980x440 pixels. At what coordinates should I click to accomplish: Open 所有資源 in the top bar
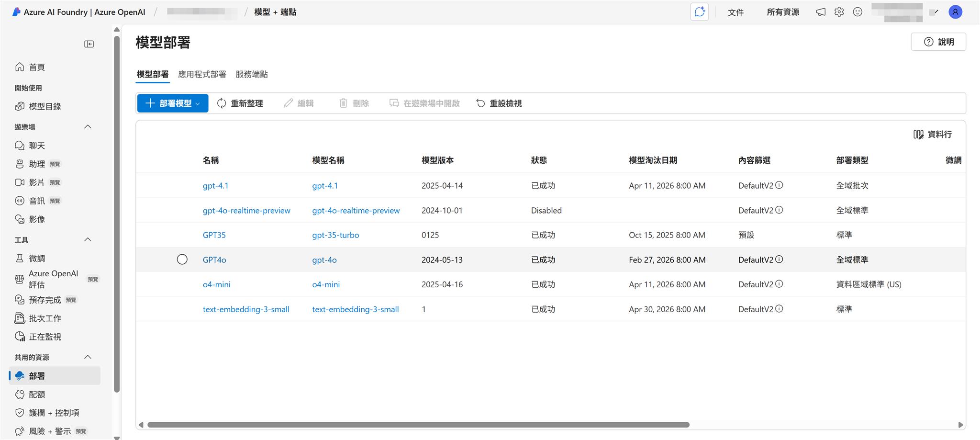coord(783,12)
